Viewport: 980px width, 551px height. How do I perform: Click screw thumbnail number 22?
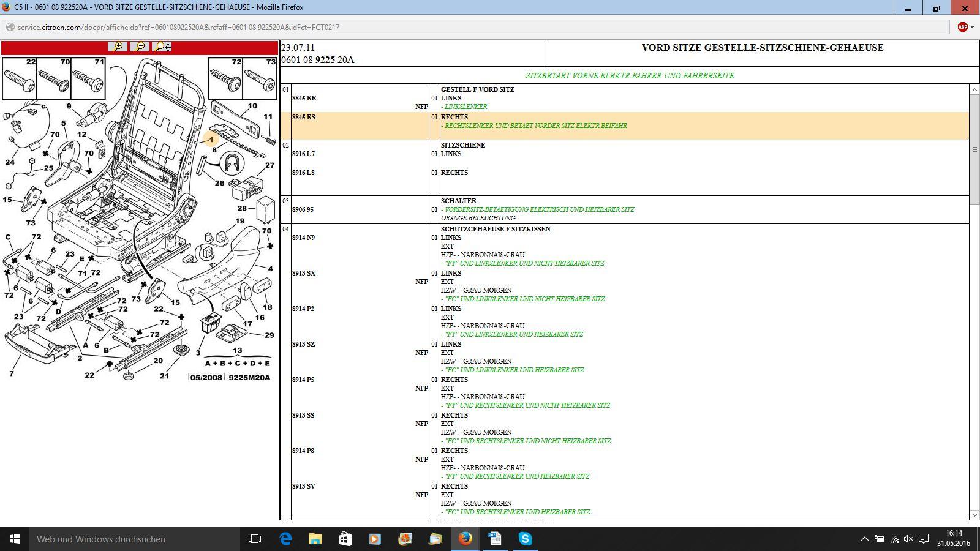pyautogui.click(x=20, y=78)
